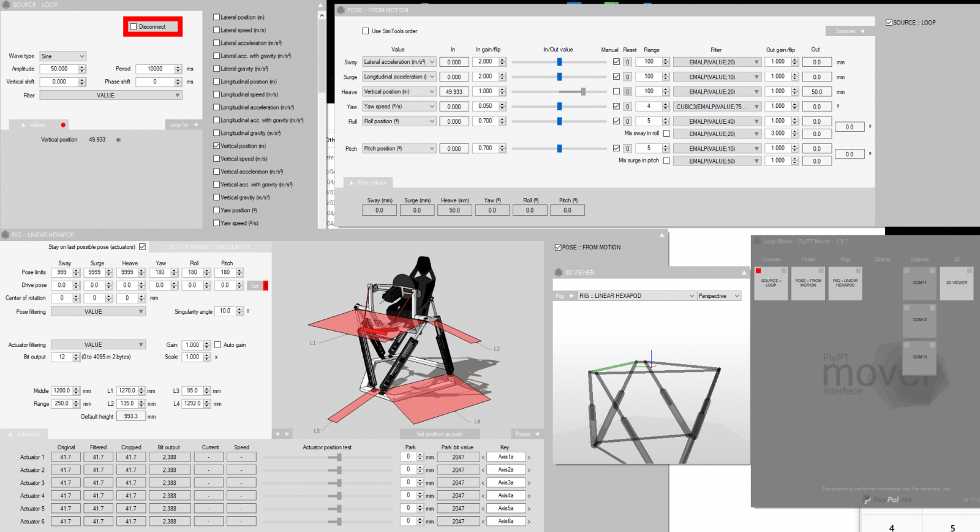Enable Lateral position (m) checkbox
Image resolution: width=980 pixels, height=532 pixels.
216,17
